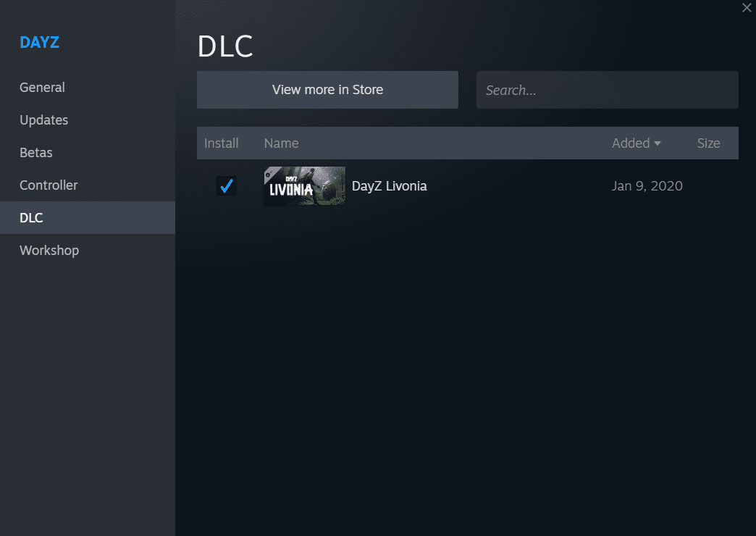Open the DayZ Livonia thumbnail image
The height and width of the screenshot is (536, 756).
click(304, 186)
